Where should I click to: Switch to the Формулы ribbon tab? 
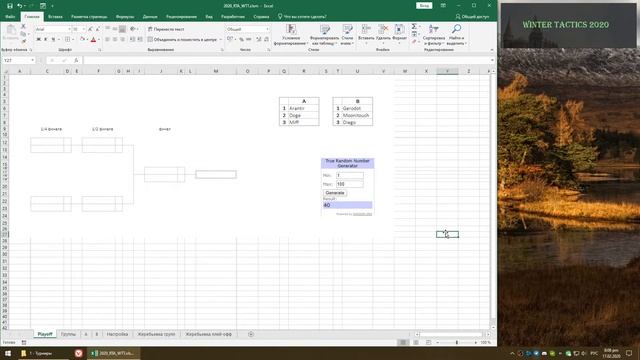pyautogui.click(x=125, y=17)
